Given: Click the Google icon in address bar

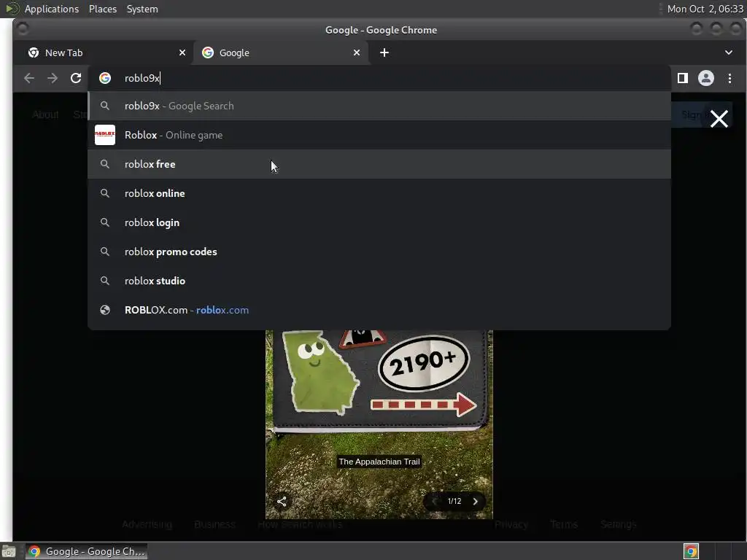Looking at the screenshot, I should point(105,78).
